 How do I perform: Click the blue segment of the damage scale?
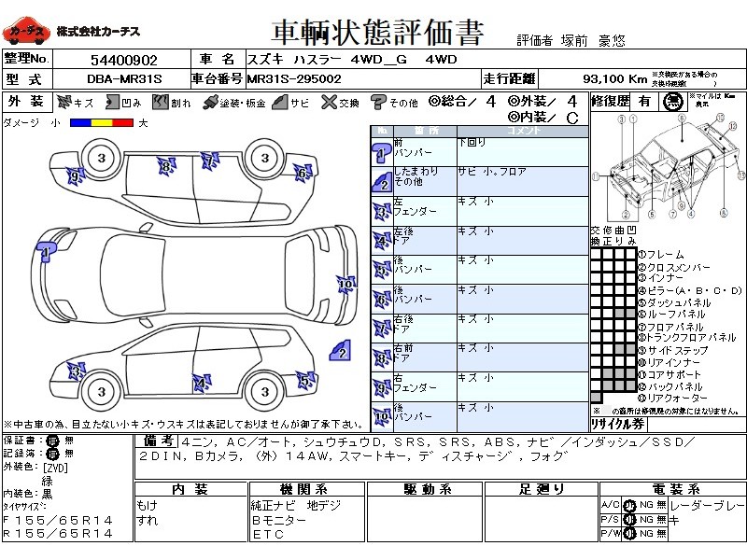[80, 123]
